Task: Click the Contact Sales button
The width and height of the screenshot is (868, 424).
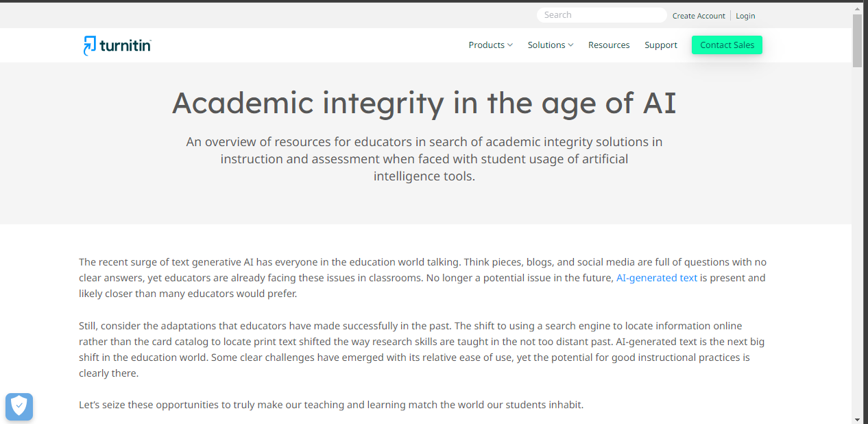Action: (x=727, y=45)
